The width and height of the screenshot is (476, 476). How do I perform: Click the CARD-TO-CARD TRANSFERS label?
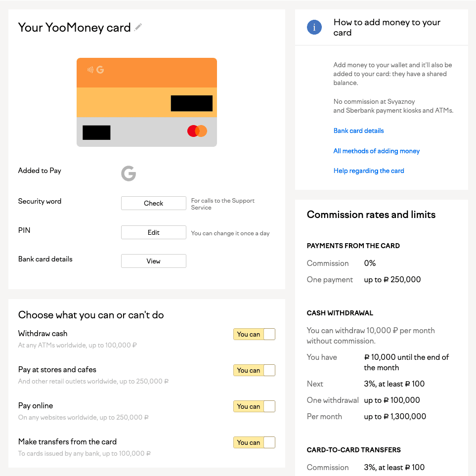(x=353, y=450)
